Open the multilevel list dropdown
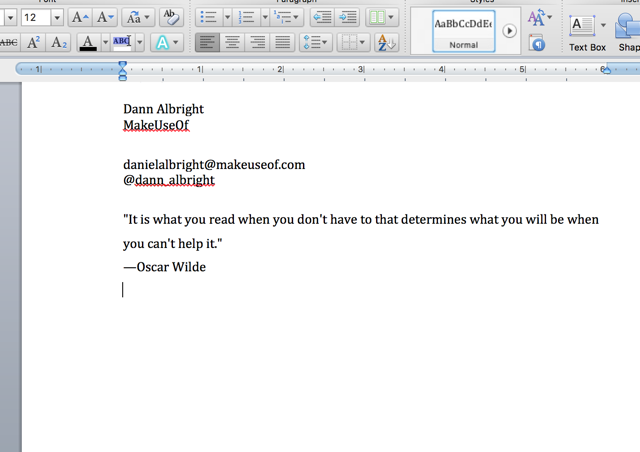This screenshot has height=452, width=640. click(x=287, y=17)
